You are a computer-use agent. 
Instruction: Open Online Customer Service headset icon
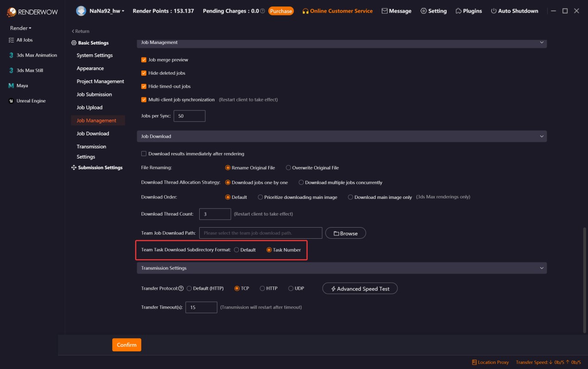(305, 11)
